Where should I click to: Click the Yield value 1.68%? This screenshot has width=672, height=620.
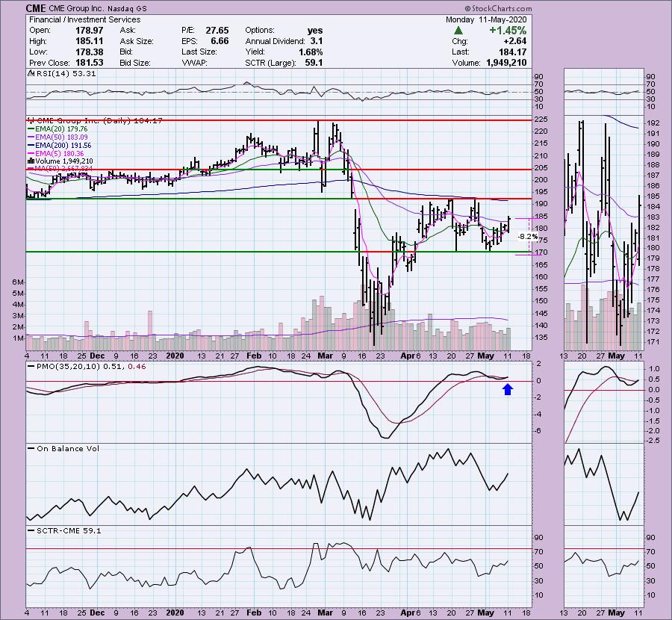(311, 52)
